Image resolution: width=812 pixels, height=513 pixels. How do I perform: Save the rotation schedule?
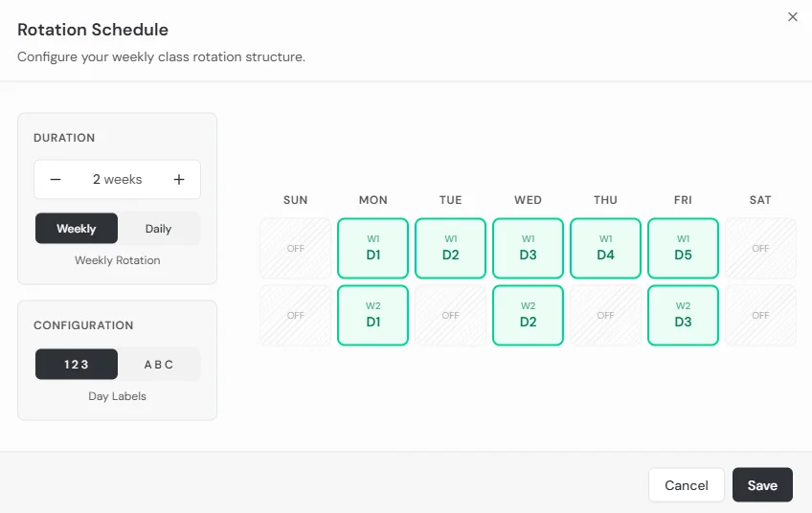click(762, 485)
